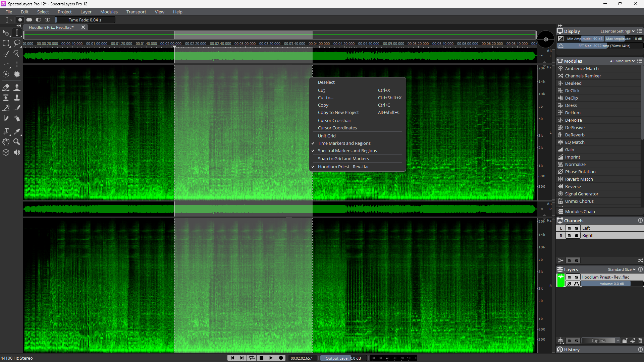Viewport: 644px width, 362px height.
Task: Click the amplitude range plus/minus icon
Action: pyautogui.click(x=561, y=39)
